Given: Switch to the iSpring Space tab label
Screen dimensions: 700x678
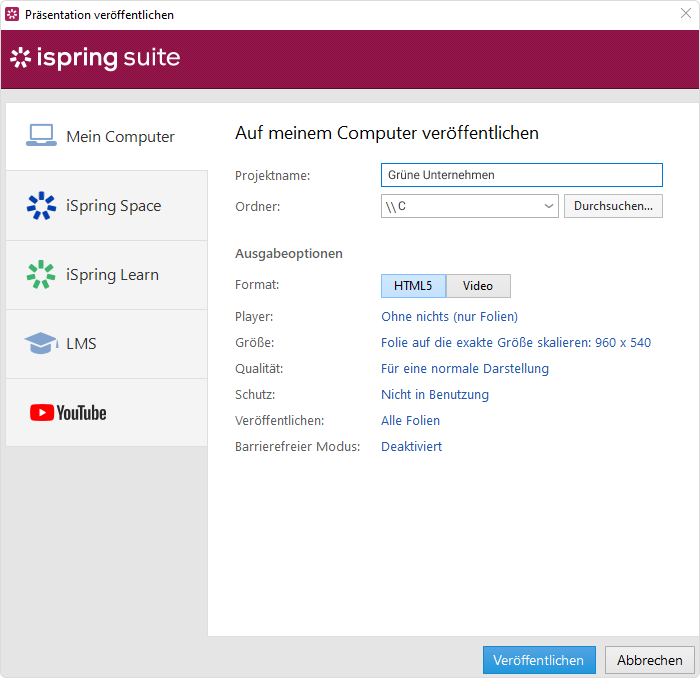Looking at the screenshot, I should 113,206.
